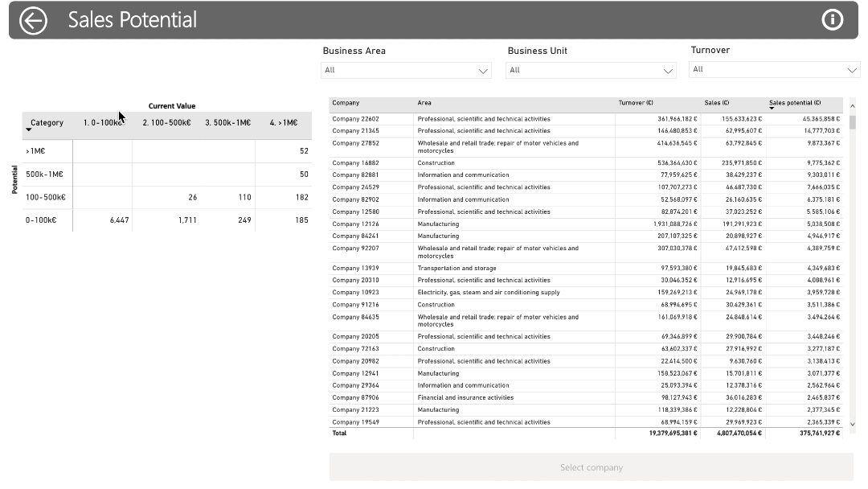Select the Company 84241 row
The image size is (868, 489).
(586, 236)
